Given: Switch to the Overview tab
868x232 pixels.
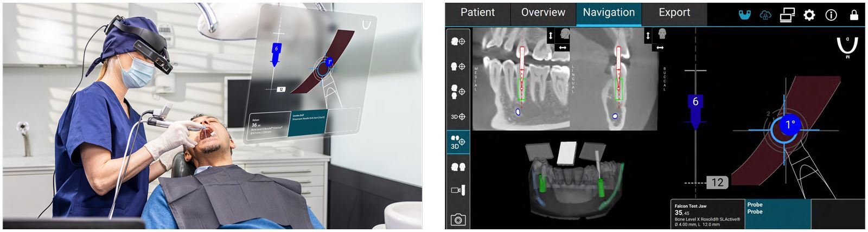Looking at the screenshot, I should 543,14.
